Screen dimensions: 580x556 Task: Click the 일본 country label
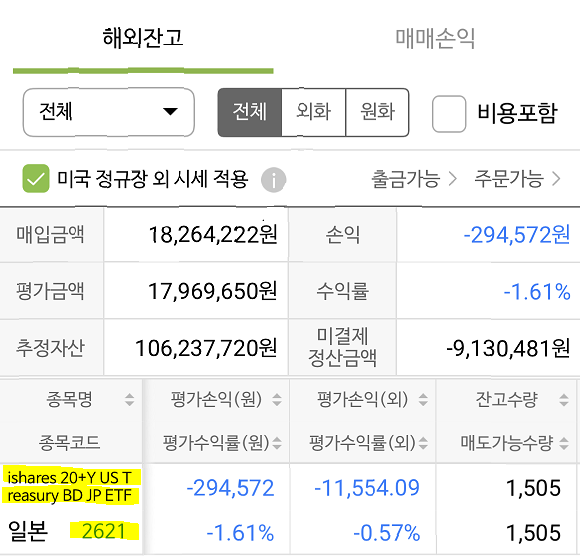pos(28,531)
